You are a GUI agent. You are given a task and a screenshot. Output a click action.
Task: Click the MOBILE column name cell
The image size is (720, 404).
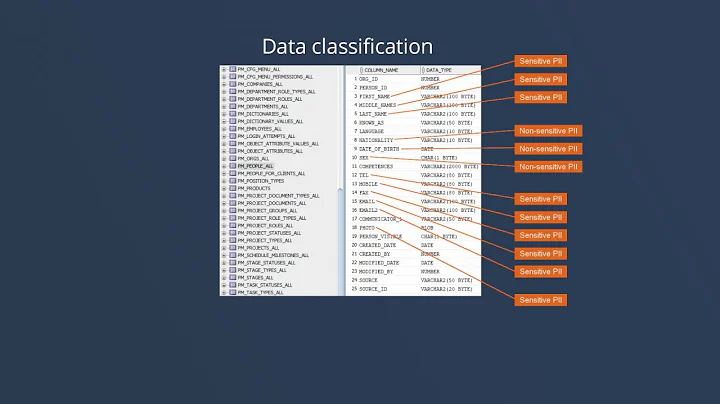(368, 184)
